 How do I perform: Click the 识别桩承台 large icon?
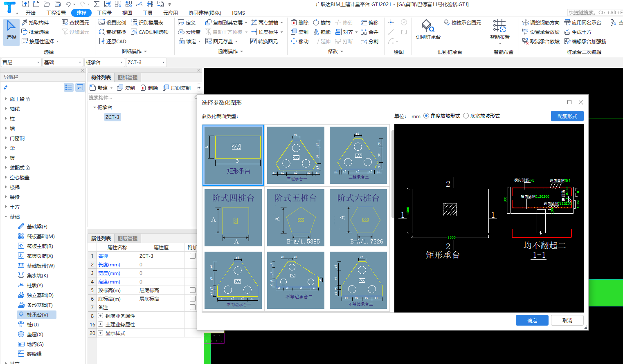(428, 29)
